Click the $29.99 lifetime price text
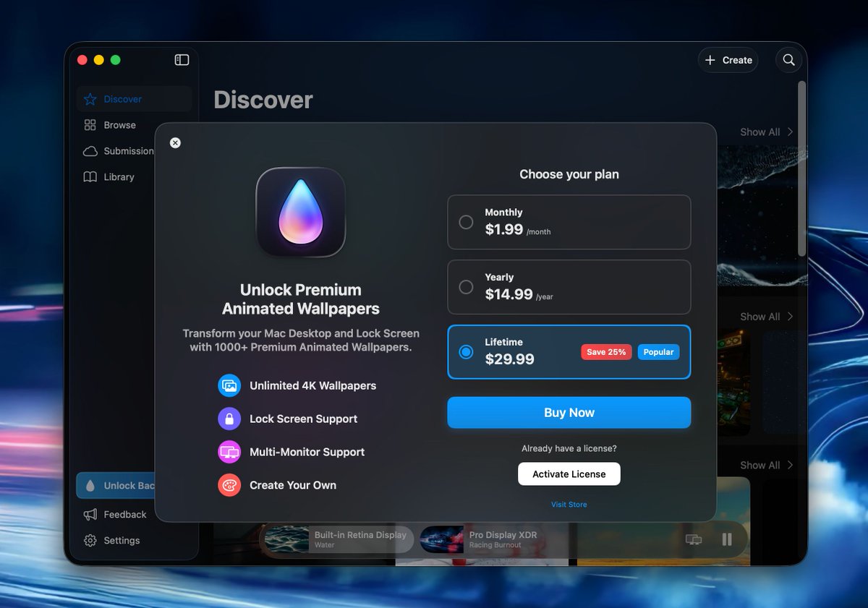 [509, 359]
